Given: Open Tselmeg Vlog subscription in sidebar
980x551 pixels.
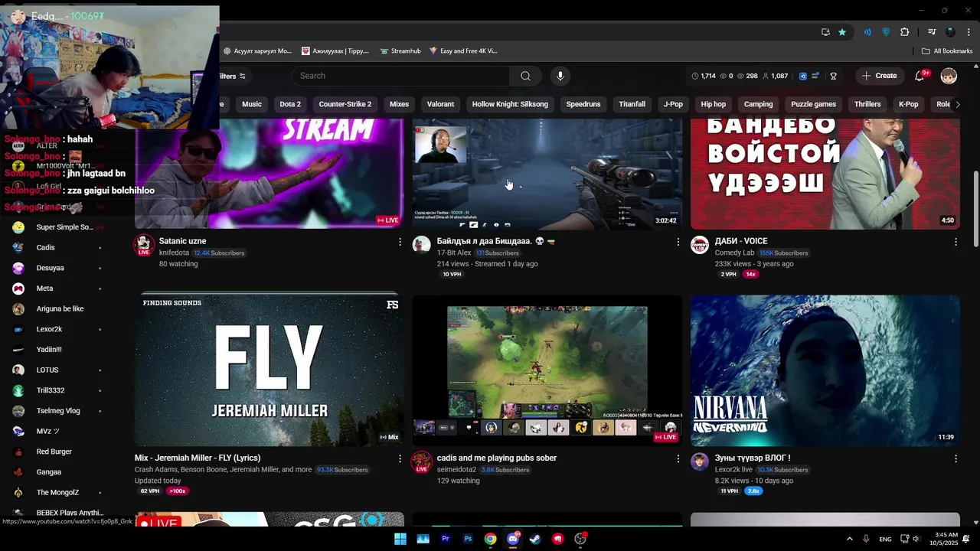Looking at the screenshot, I should tap(57, 411).
